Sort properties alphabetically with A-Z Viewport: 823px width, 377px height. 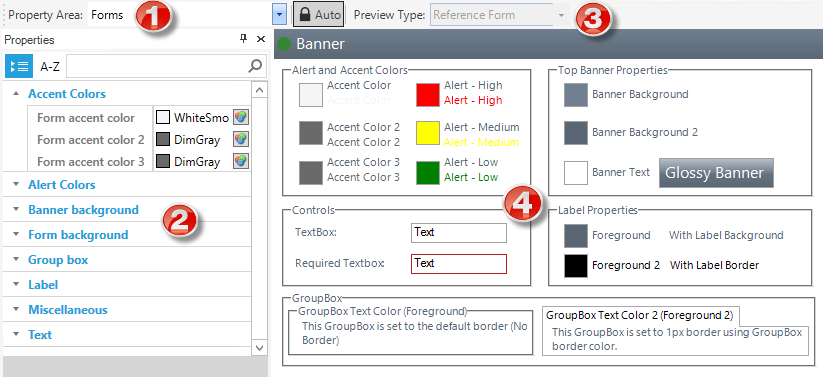point(50,67)
